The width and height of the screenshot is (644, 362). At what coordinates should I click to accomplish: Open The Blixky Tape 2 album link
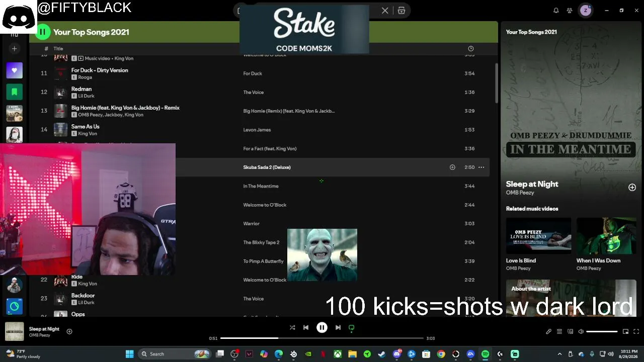click(x=261, y=242)
